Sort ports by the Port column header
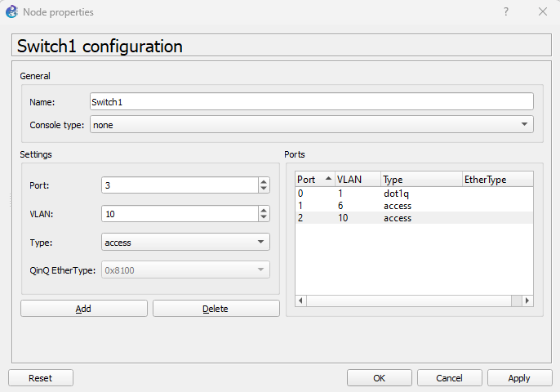 tap(313, 180)
